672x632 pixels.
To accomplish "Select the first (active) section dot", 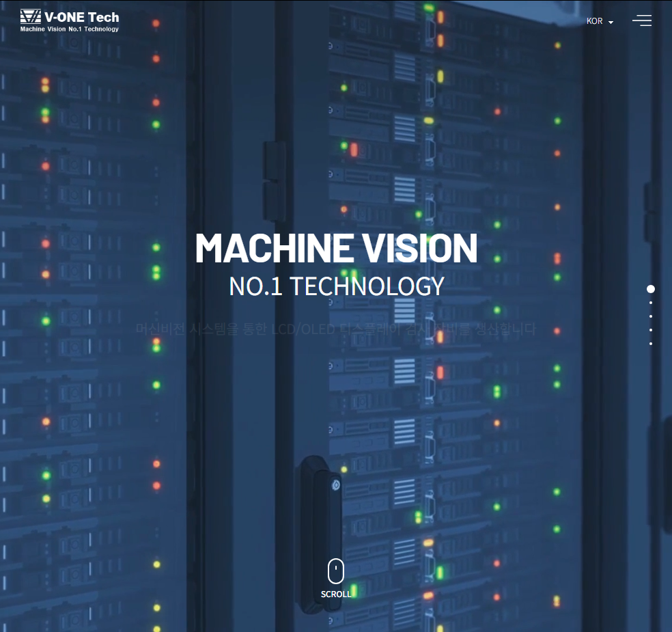I will [x=651, y=289].
